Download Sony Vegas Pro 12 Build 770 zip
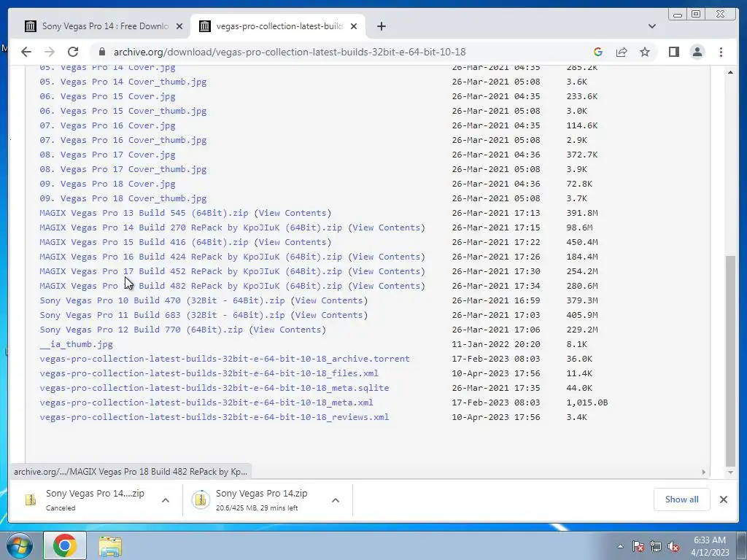The width and height of the screenshot is (747, 560). [x=141, y=330]
